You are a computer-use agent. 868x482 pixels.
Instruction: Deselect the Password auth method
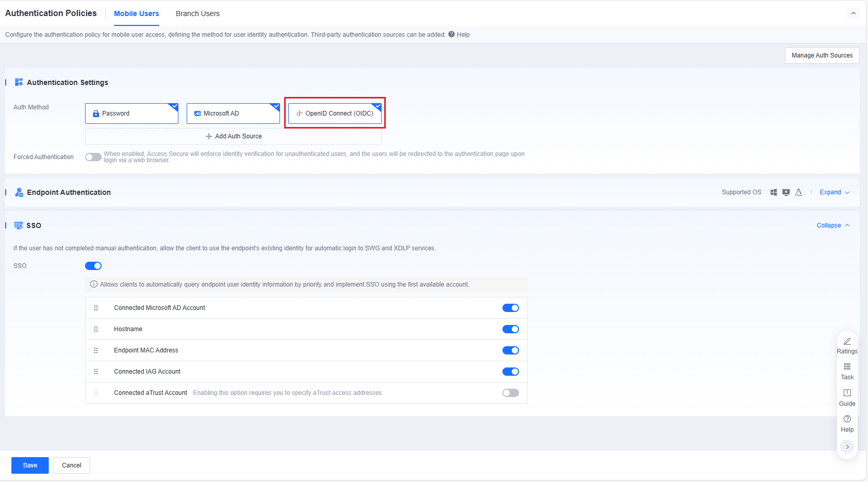pyautogui.click(x=132, y=114)
